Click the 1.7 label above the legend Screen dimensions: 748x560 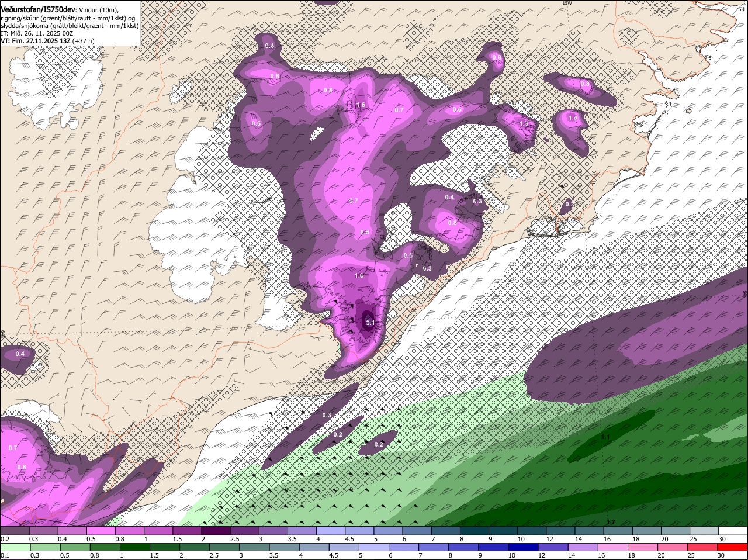tap(611, 522)
